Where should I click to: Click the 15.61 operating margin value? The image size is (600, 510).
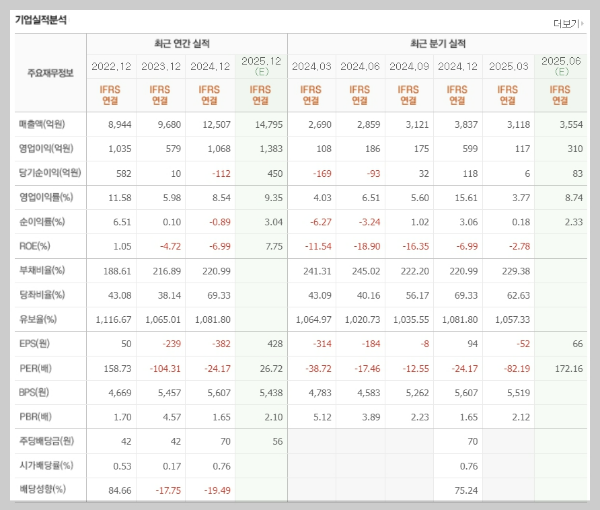click(x=466, y=198)
